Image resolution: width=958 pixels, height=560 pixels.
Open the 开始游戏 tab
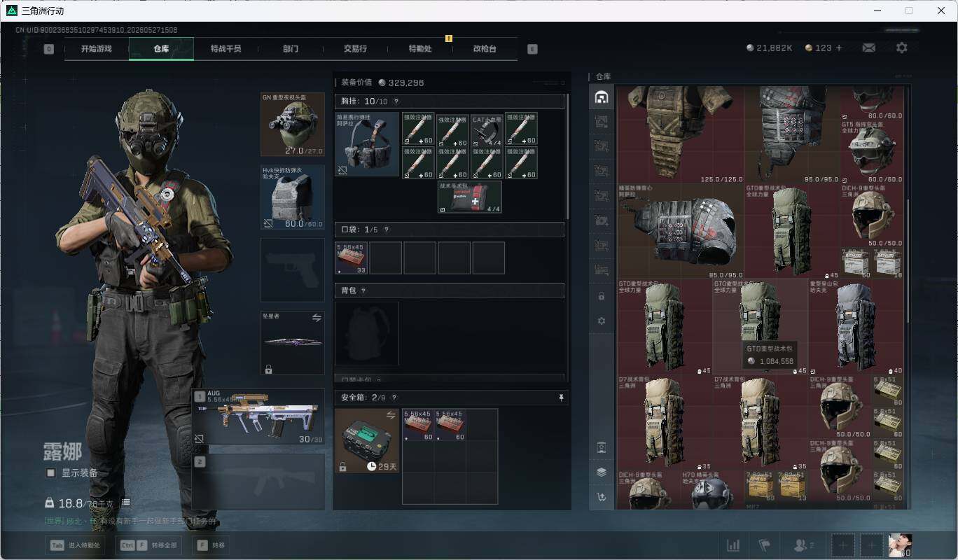pyautogui.click(x=97, y=49)
